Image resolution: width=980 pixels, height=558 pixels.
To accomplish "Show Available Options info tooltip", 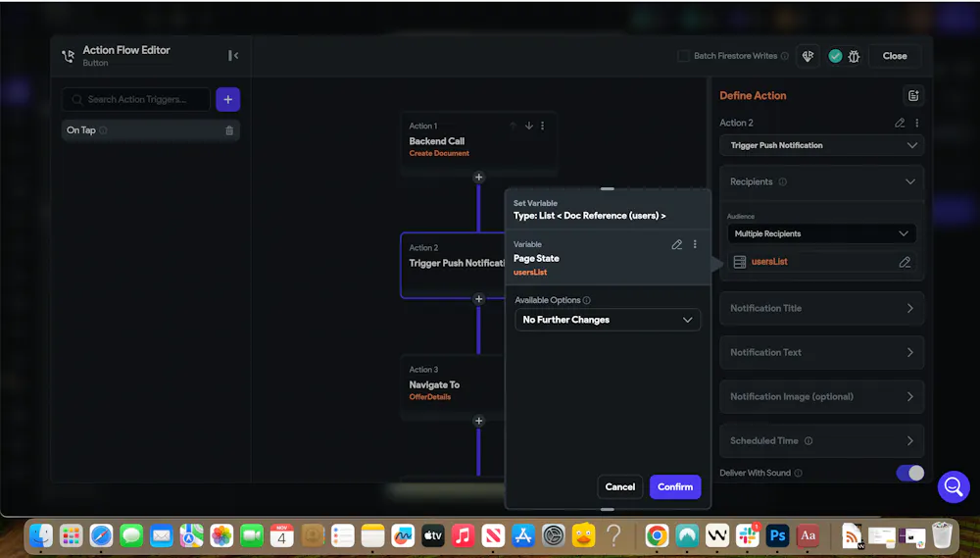I will coord(586,300).
